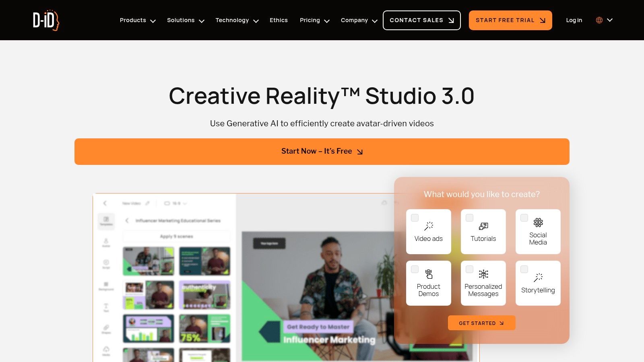Viewport: 644px width, 362px height.
Task: Click the Apply 9 scenes bar
Action: click(177, 237)
